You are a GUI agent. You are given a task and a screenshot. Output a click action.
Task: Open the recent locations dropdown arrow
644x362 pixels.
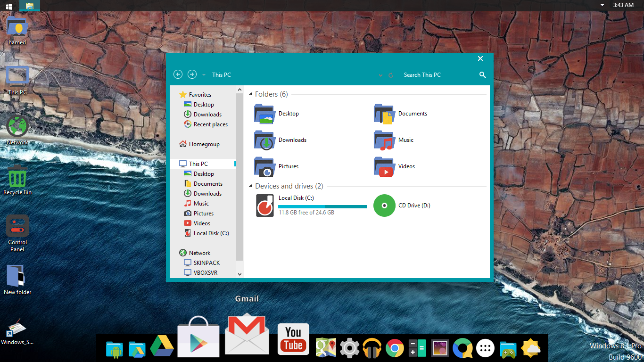click(x=204, y=75)
